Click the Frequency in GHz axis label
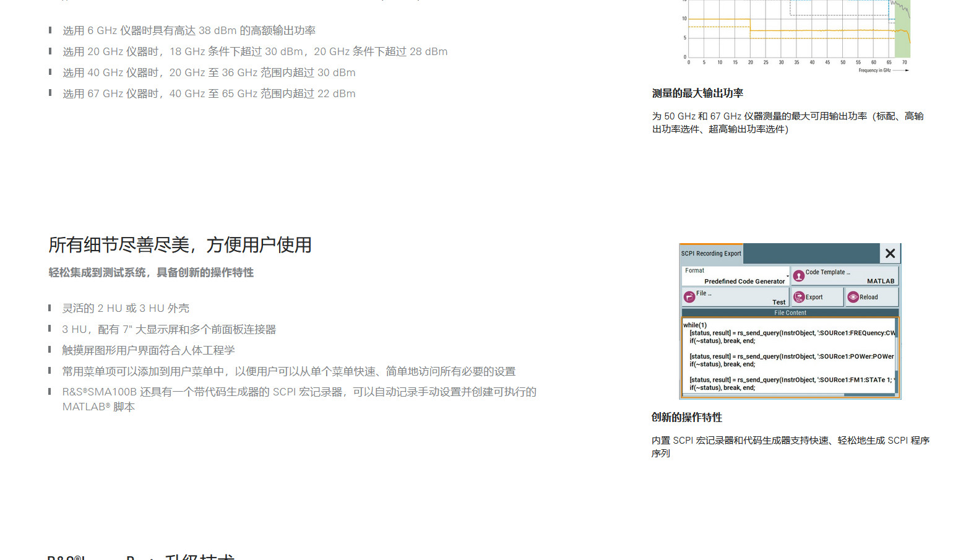This screenshot has width=979, height=560. [874, 71]
